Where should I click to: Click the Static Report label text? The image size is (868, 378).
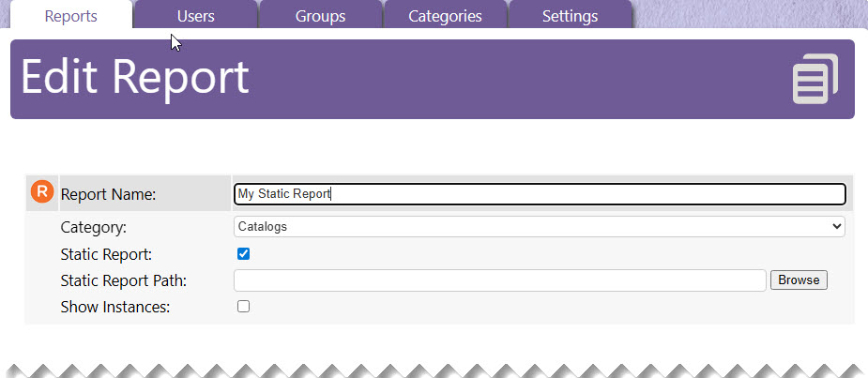[106, 254]
